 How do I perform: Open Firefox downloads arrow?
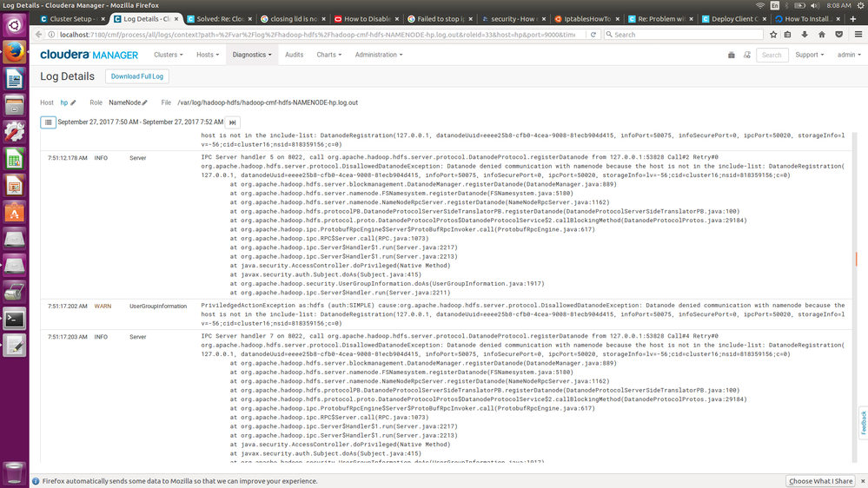[x=805, y=35]
